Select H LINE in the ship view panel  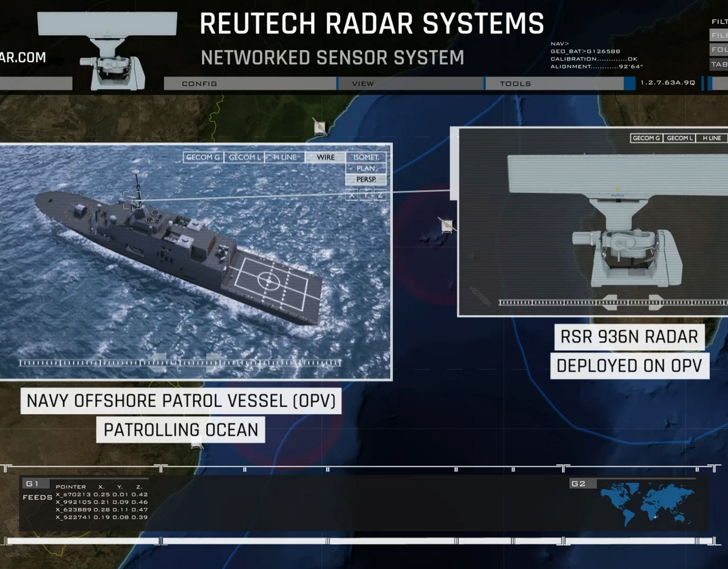[285, 157]
